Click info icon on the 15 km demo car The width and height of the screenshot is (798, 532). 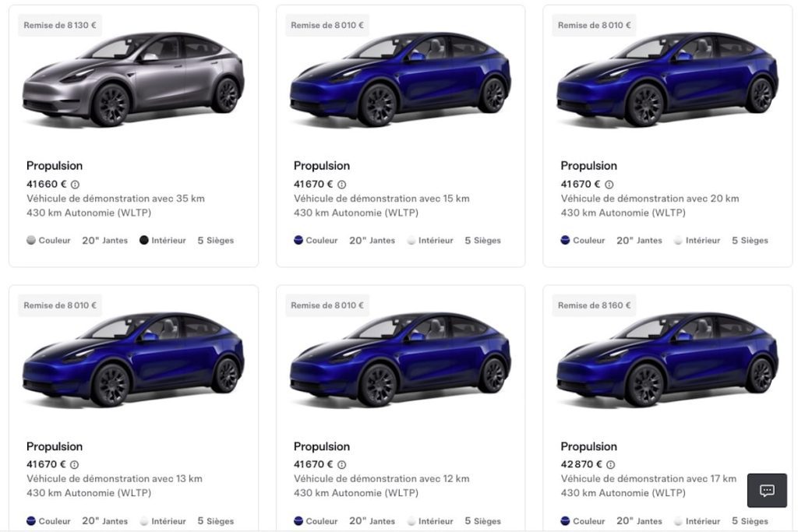pyautogui.click(x=342, y=185)
